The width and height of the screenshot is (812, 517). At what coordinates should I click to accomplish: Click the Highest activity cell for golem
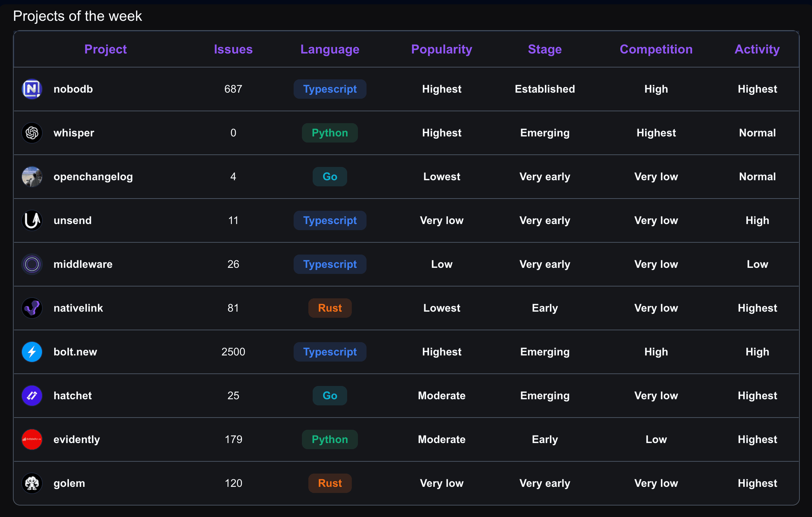(757, 483)
